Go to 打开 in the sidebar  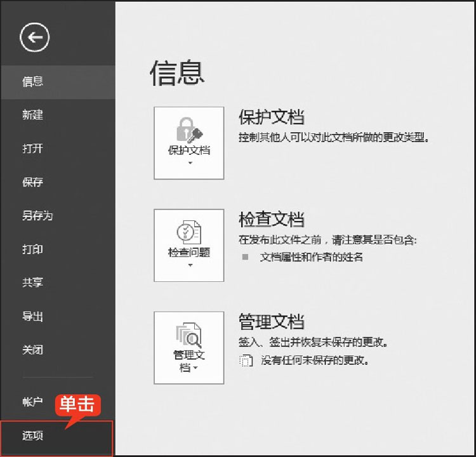click(x=33, y=149)
